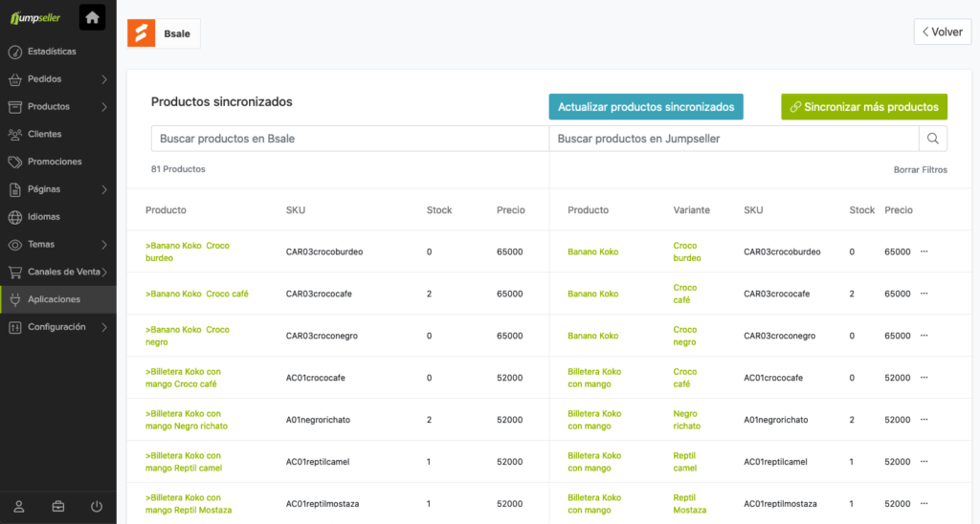
Task: Click the power logout icon
Action: (97, 506)
